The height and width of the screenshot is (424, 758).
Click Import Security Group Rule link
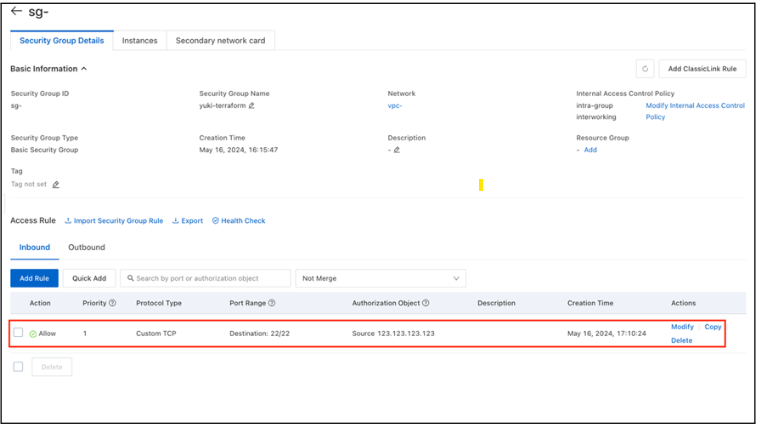pos(114,221)
